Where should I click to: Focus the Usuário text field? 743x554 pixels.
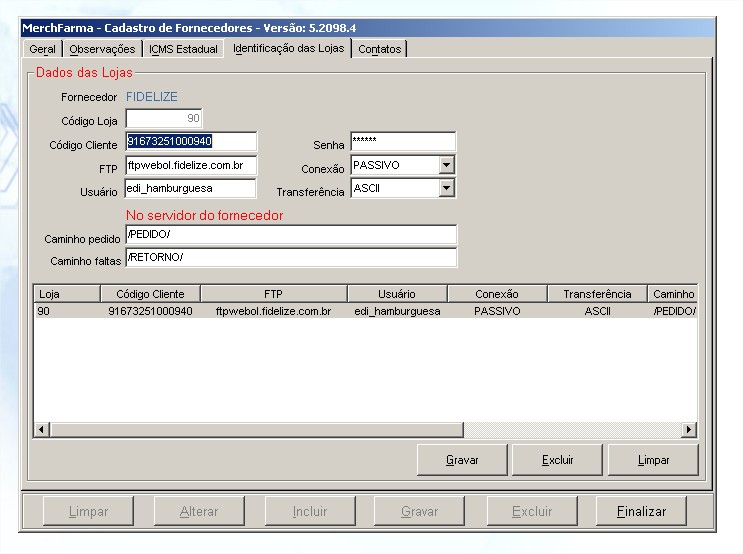click(x=190, y=188)
